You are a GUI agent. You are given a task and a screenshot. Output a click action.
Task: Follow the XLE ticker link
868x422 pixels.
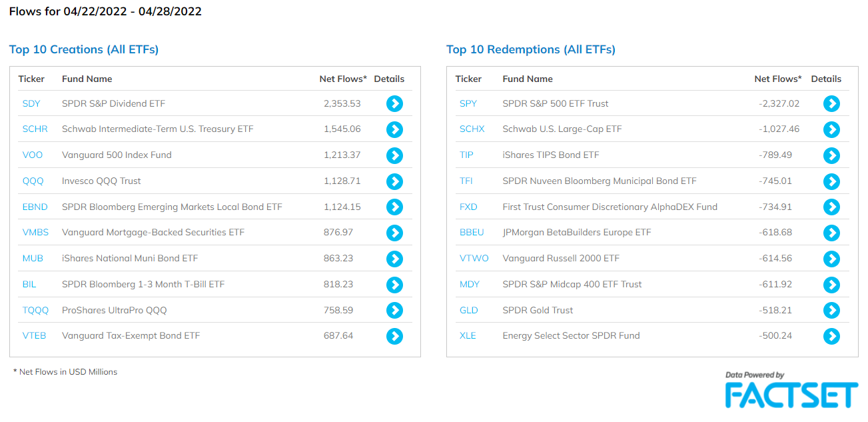pyautogui.click(x=468, y=336)
